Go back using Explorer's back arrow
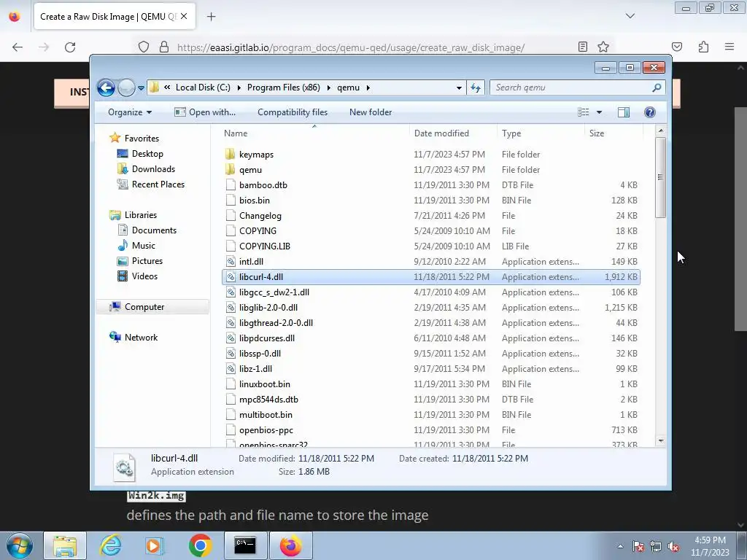Viewport: 747px width, 560px height. 106,87
